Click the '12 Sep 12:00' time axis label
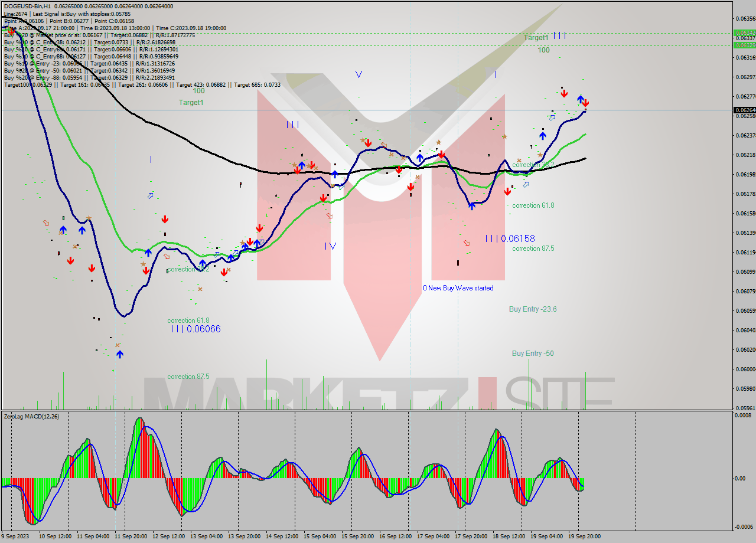756x543 pixels. 168,537
